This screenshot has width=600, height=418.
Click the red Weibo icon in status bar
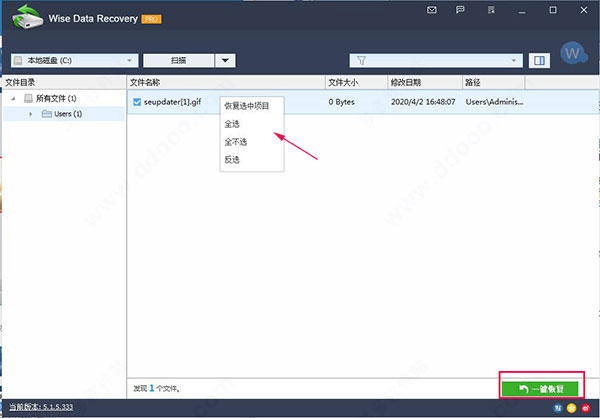pyautogui.click(x=585, y=408)
